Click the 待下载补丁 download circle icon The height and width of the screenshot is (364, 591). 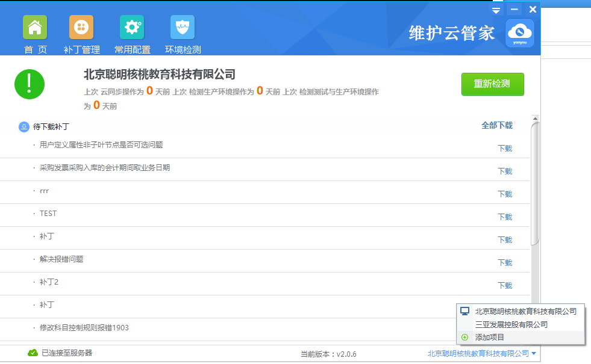[23, 127]
